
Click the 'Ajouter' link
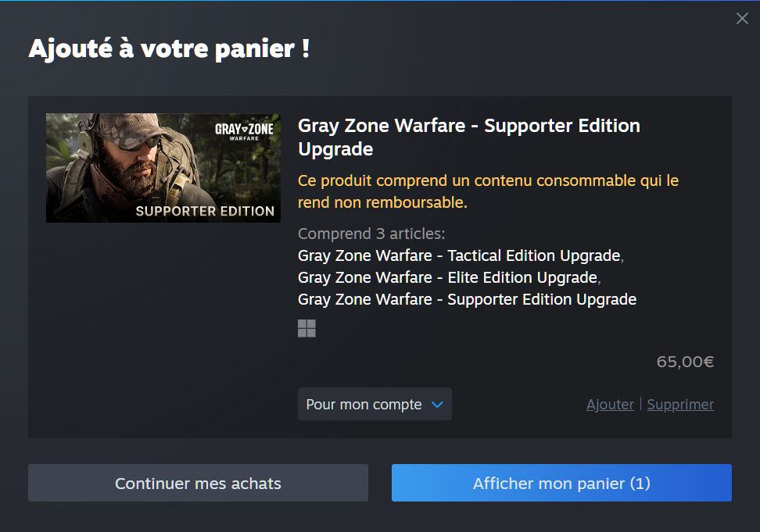pos(610,404)
